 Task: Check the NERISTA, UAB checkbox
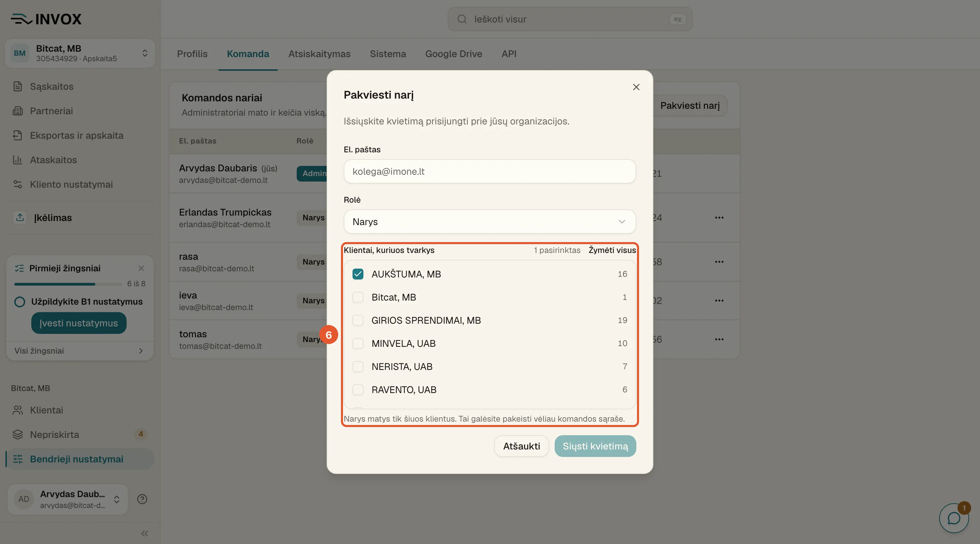358,367
